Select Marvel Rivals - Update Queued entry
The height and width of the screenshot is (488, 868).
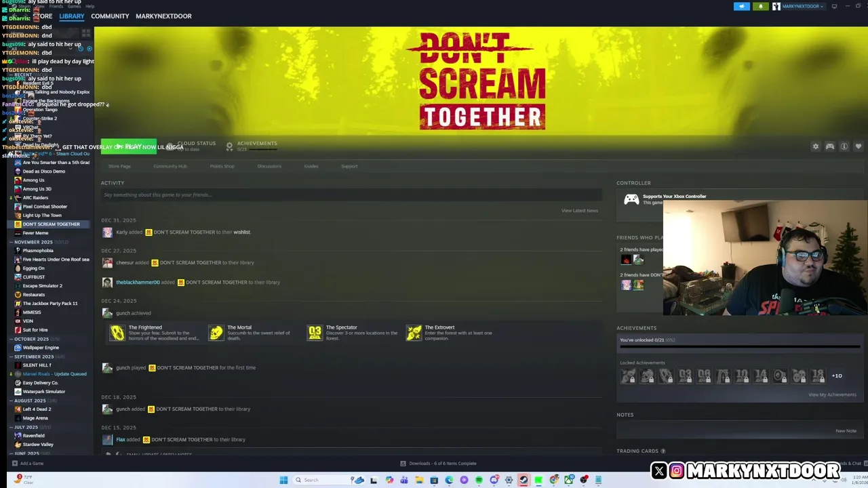coord(54,374)
